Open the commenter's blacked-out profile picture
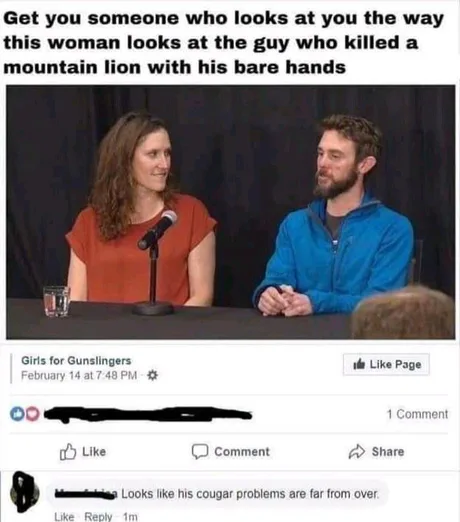Image resolution: width=460 pixels, height=522 pixels. point(25,492)
